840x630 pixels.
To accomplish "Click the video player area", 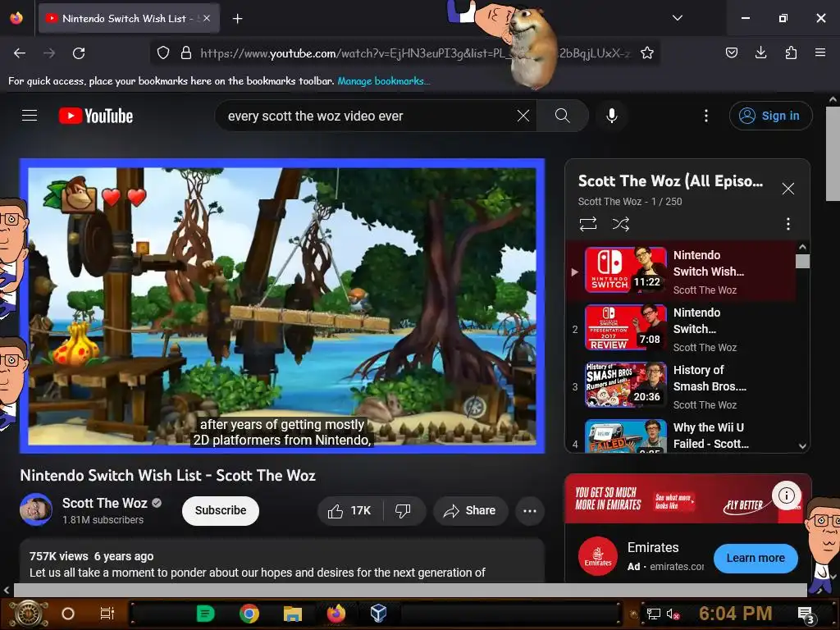I will click(282, 306).
